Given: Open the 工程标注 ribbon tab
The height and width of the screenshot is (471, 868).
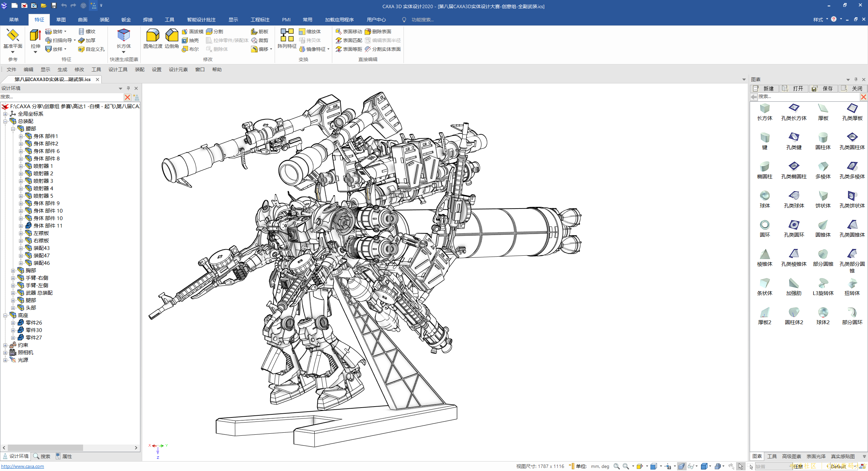Looking at the screenshot, I should click(260, 20).
